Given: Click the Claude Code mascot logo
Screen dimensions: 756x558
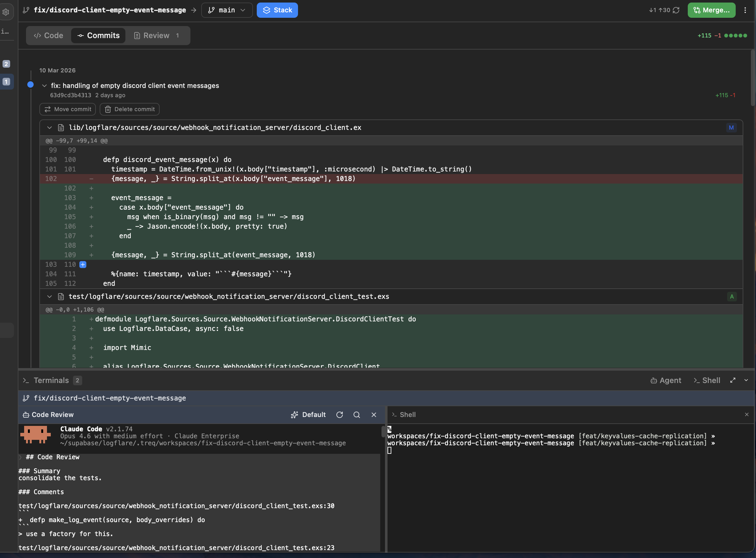Looking at the screenshot, I should [36, 435].
